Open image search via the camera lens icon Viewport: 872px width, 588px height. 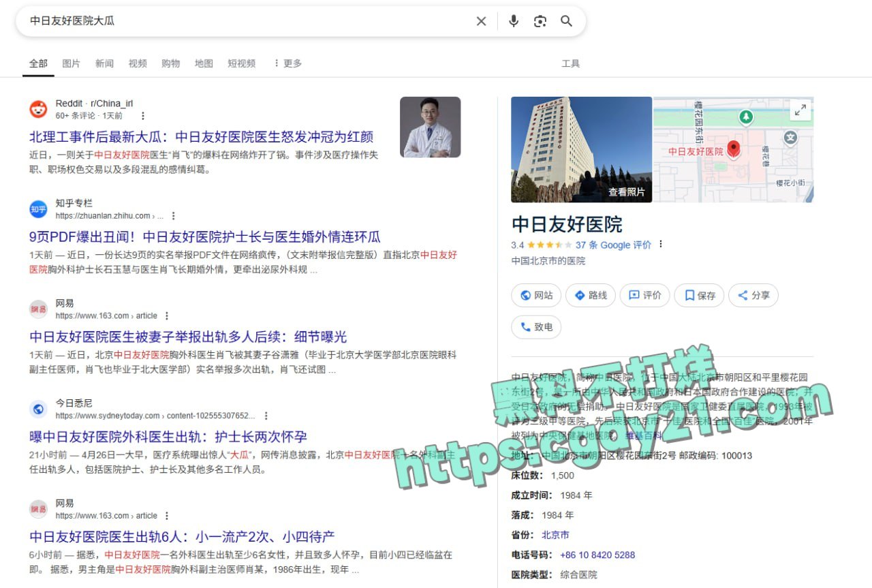[540, 21]
